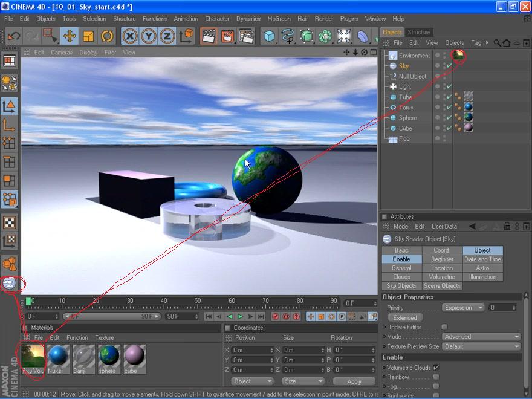Enable the Update Editor checkbox
The width and height of the screenshot is (532, 399).
click(444, 326)
